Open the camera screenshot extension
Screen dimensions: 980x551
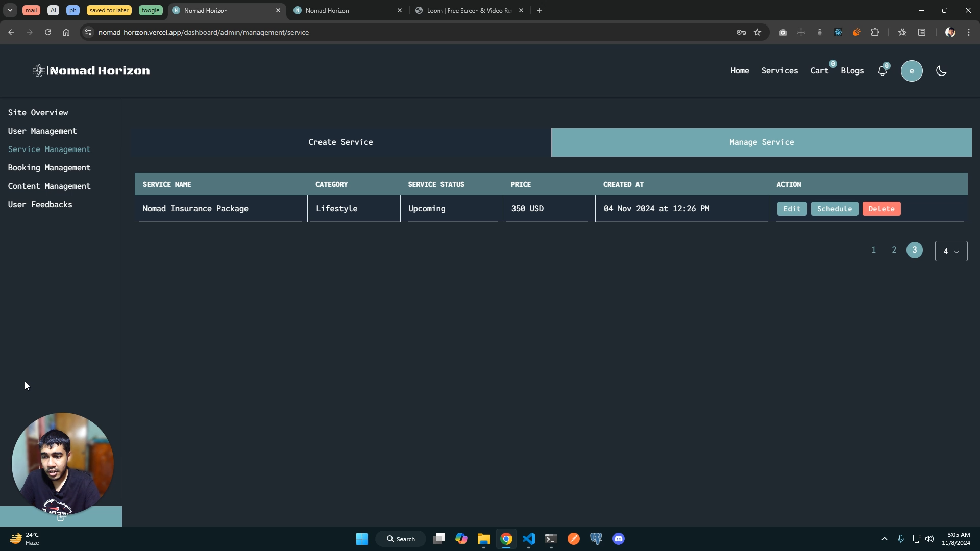pos(783,32)
